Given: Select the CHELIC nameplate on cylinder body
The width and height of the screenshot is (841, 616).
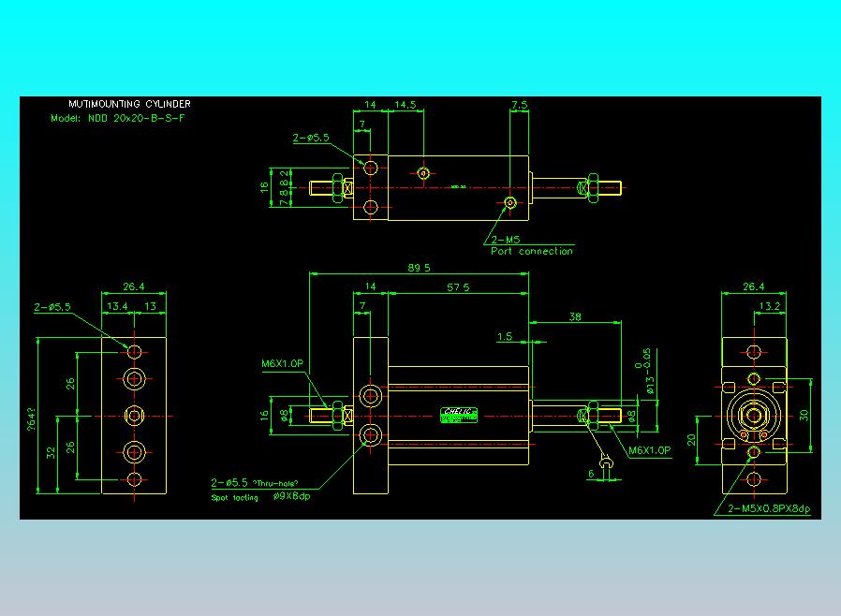Looking at the screenshot, I should point(459,415).
